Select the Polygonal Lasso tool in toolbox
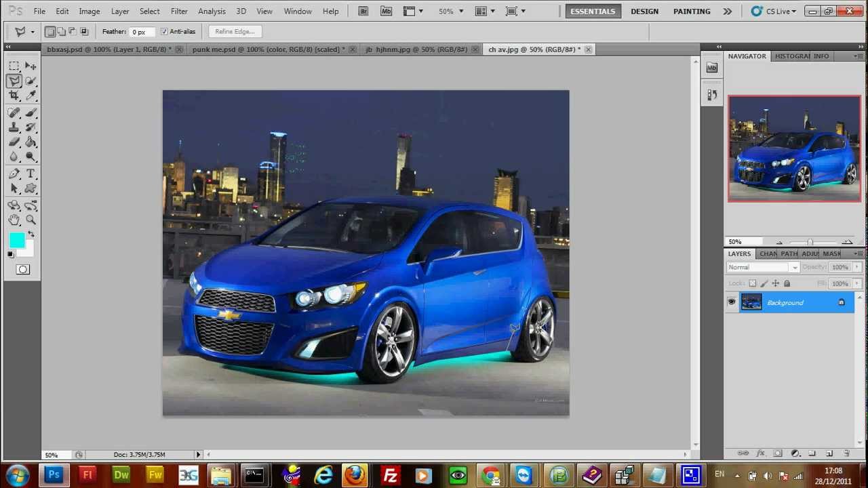The height and width of the screenshot is (488, 868). point(14,81)
